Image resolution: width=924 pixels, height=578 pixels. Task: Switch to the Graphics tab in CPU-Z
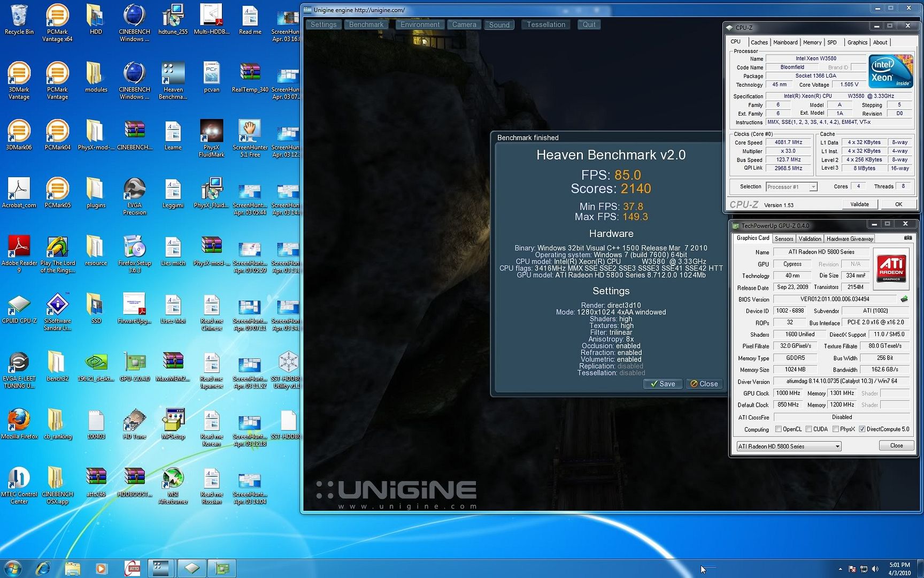(857, 42)
